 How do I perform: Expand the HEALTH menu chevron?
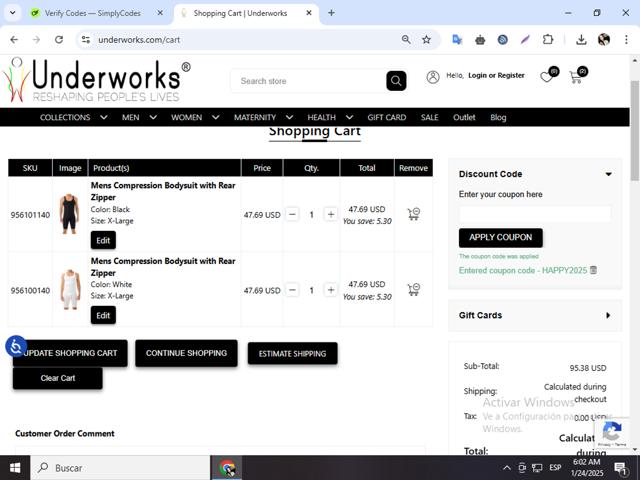pos(349,118)
